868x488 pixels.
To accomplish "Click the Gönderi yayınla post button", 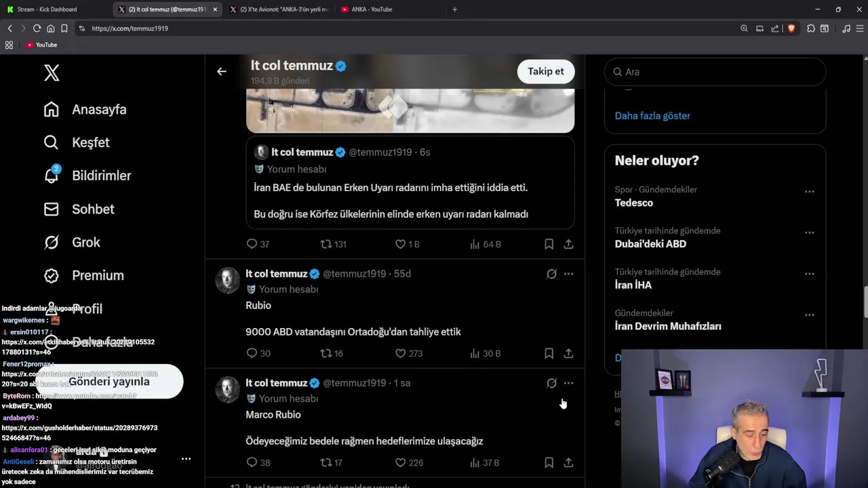I will pyautogui.click(x=109, y=381).
